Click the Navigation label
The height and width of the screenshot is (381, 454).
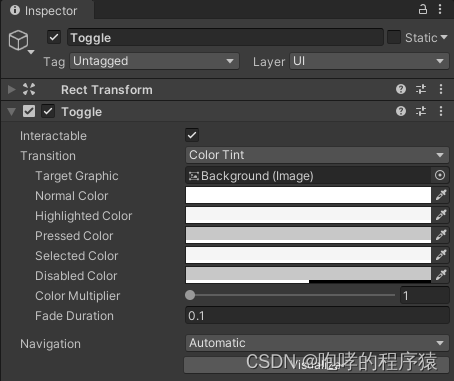coord(50,344)
